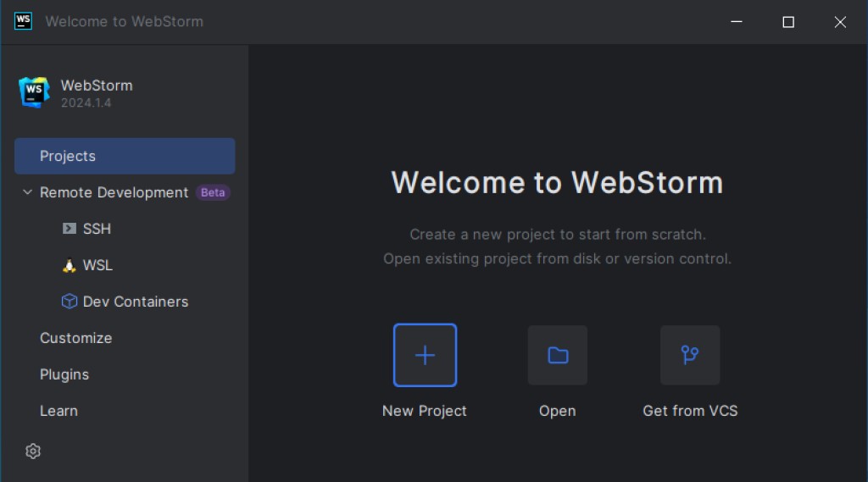Click the Welcome to WebStorm heading
The image size is (868, 482).
pos(557,183)
